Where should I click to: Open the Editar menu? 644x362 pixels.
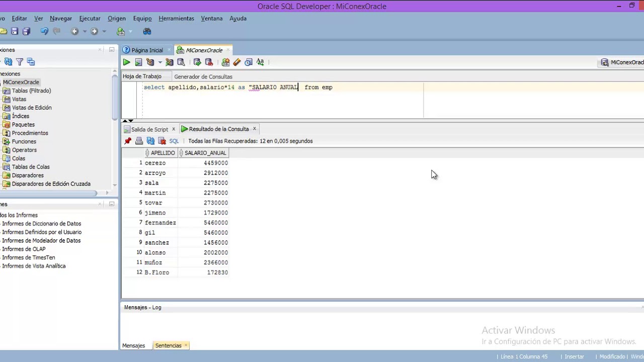coord(19,19)
